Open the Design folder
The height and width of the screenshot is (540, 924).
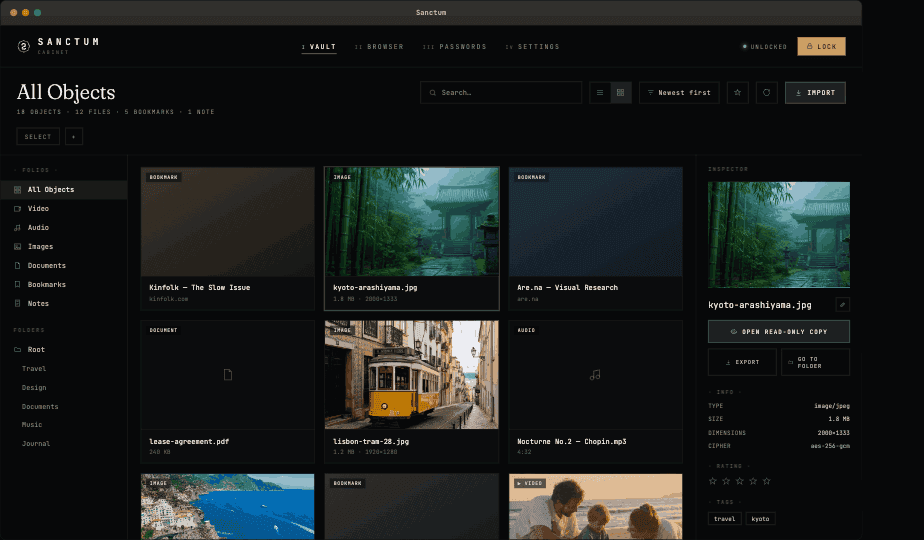(x=34, y=387)
